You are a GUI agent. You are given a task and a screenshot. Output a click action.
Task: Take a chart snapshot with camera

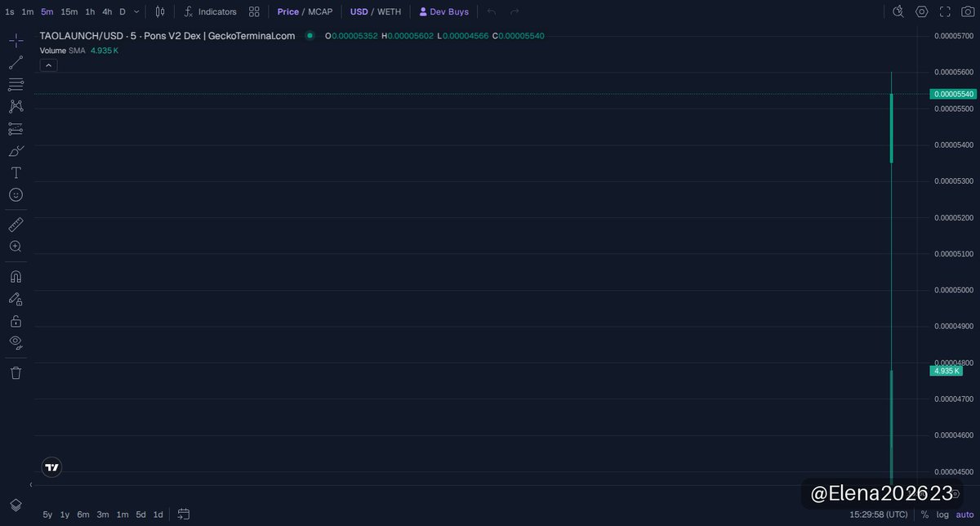[x=967, y=11]
